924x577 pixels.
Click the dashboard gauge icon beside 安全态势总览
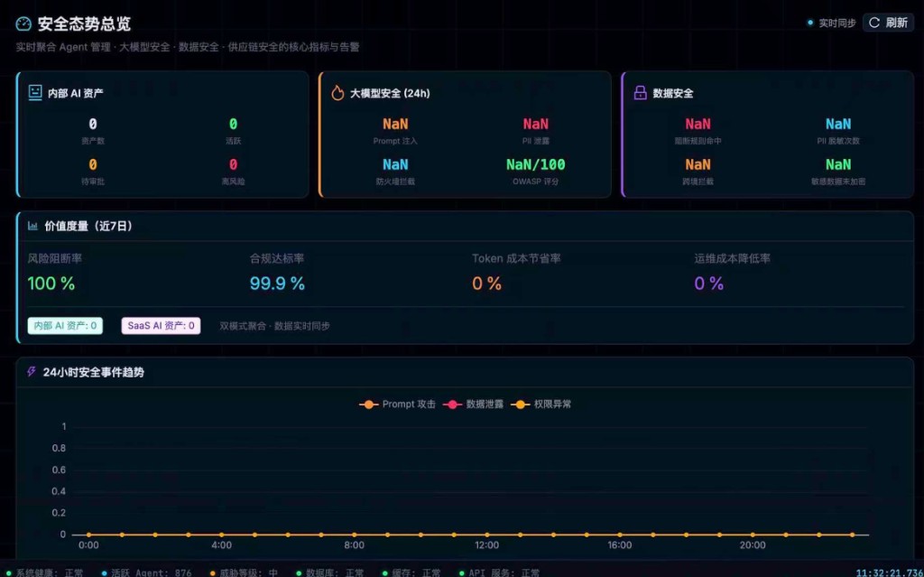point(23,23)
